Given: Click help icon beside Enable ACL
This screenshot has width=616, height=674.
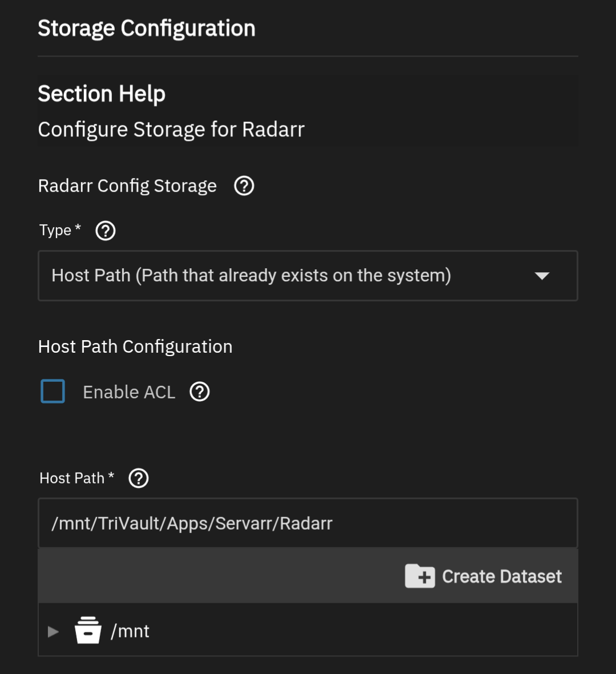Looking at the screenshot, I should (x=200, y=392).
